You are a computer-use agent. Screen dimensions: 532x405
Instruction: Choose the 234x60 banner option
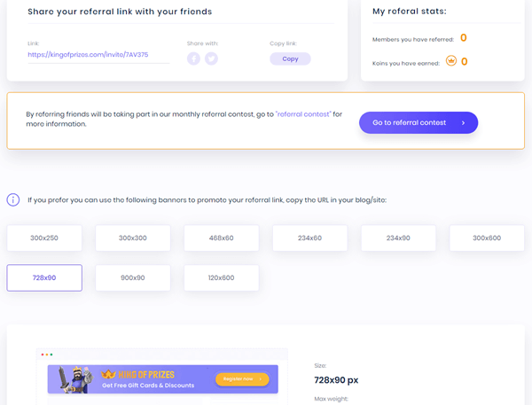tap(309, 238)
